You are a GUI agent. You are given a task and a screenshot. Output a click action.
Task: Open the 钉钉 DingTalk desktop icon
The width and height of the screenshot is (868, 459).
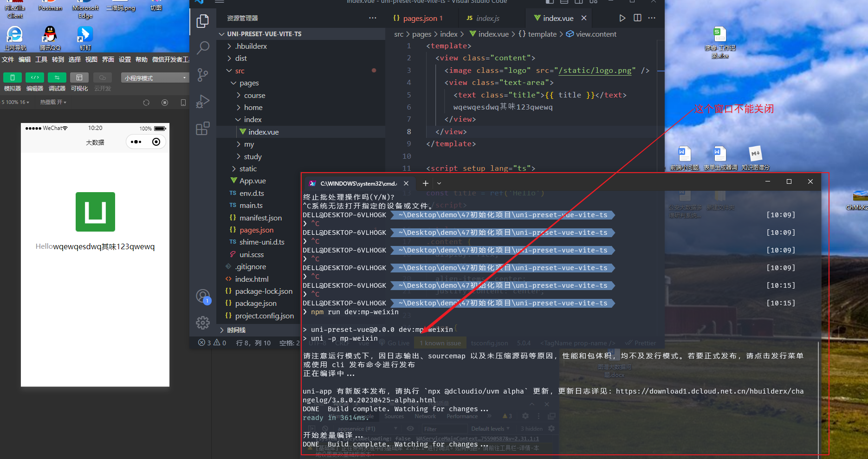pyautogui.click(x=85, y=38)
